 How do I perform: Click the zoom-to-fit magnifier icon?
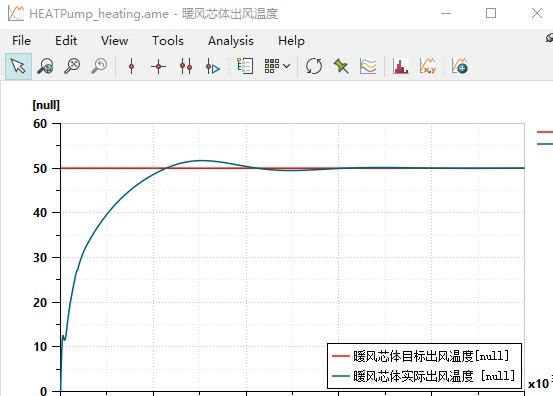click(72, 66)
